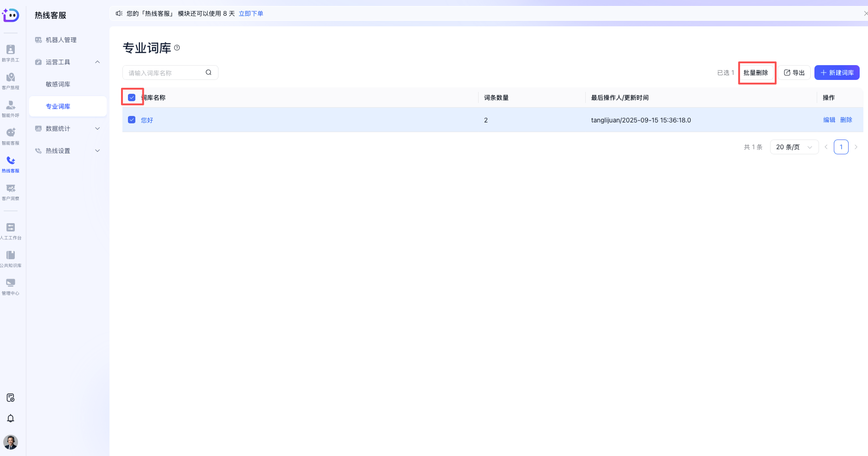Click the notification bell icon

tap(11, 418)
